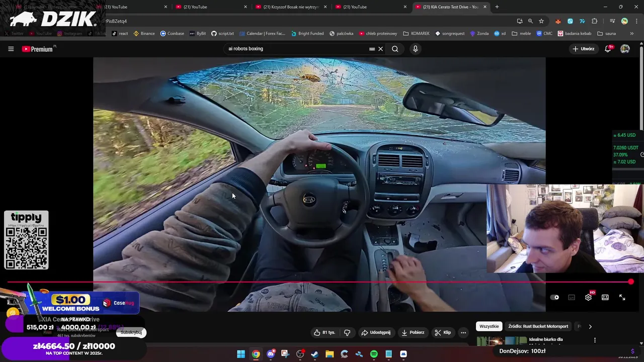
Task: Open the Windows Start menu
Action: click(x=241, y=354)
